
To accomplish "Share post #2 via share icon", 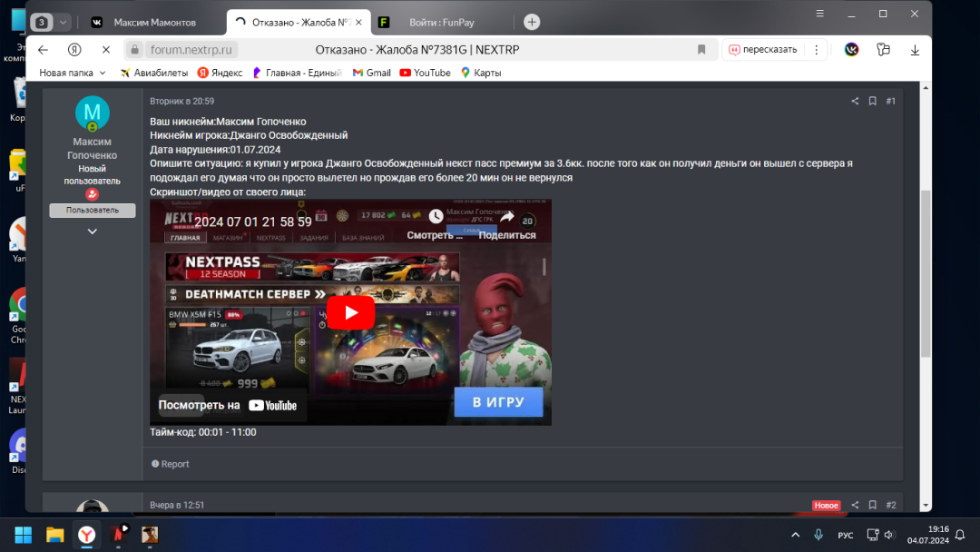I will [855, 505].
